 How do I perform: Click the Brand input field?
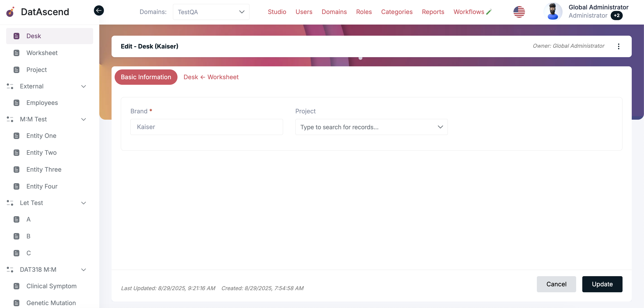(206, 127)
